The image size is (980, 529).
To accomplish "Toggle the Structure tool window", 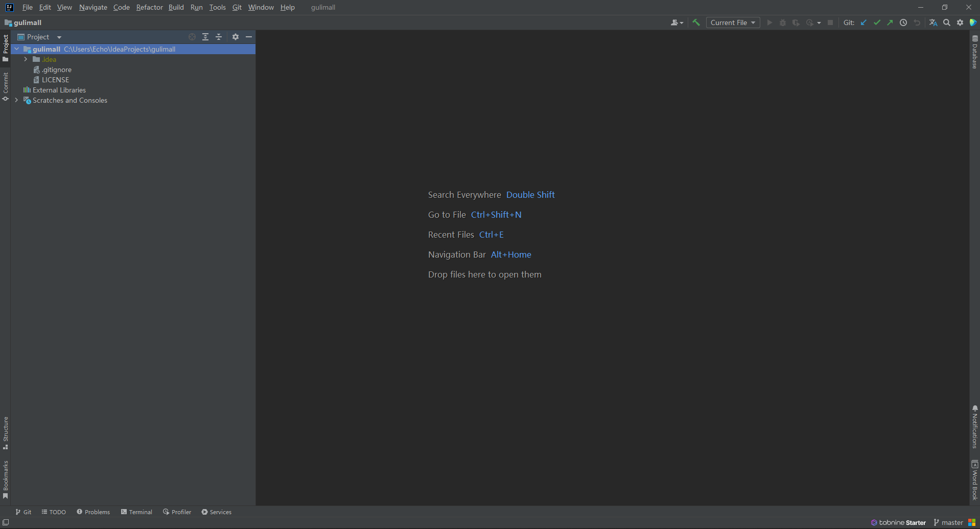I will tap(6, 432).
